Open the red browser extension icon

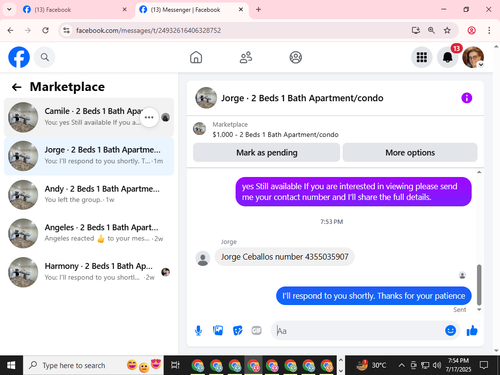point(471,30)
